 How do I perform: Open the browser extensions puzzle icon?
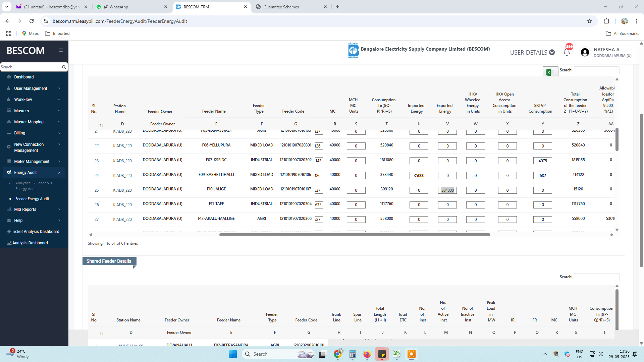606,21
